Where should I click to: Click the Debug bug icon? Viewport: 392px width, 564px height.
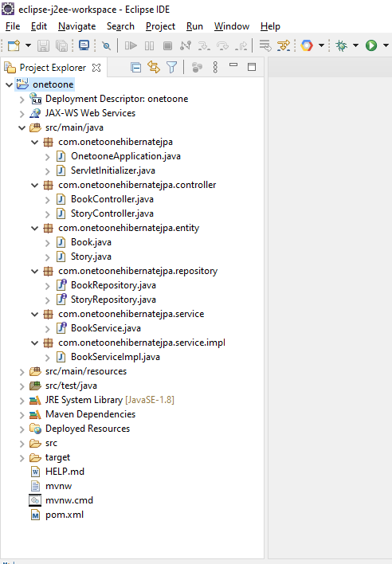tap(341, 45)
